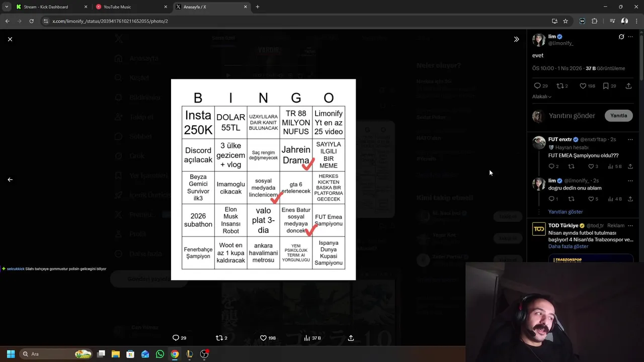The height and width of the screenshot is (362, 644).
Task: Click the reply icon (29) below the photo
Action: 179,338
